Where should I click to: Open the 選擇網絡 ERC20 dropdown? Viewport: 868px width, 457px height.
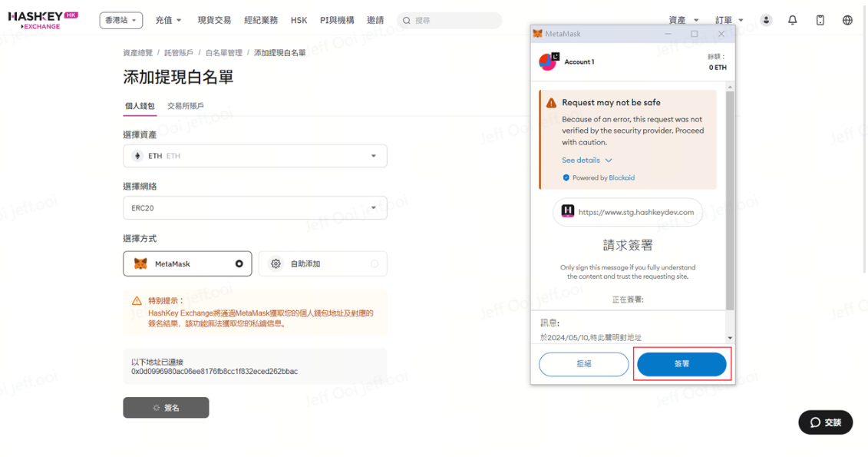255,207
